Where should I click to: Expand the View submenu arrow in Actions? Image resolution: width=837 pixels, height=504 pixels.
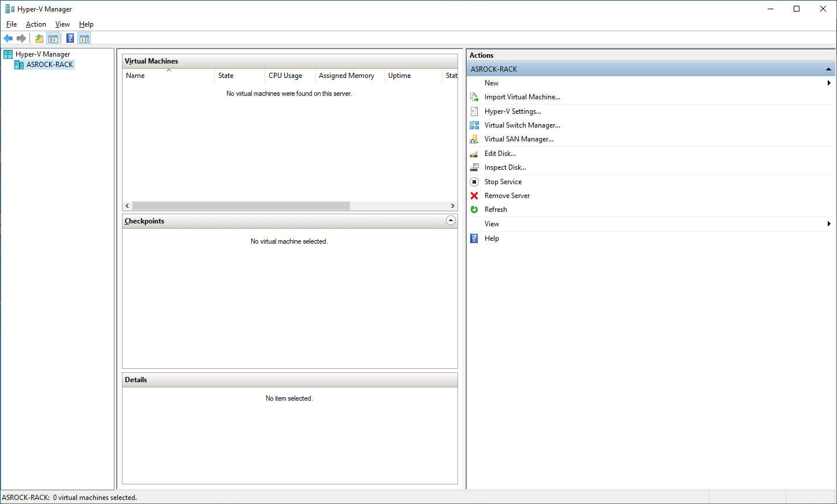click(x=829, y=224)
